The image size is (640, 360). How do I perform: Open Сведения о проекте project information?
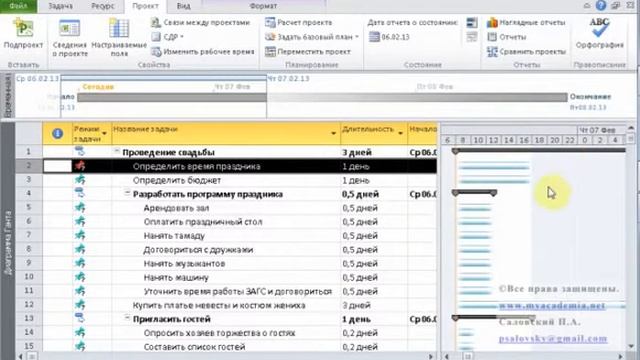[x=70, y=38]
